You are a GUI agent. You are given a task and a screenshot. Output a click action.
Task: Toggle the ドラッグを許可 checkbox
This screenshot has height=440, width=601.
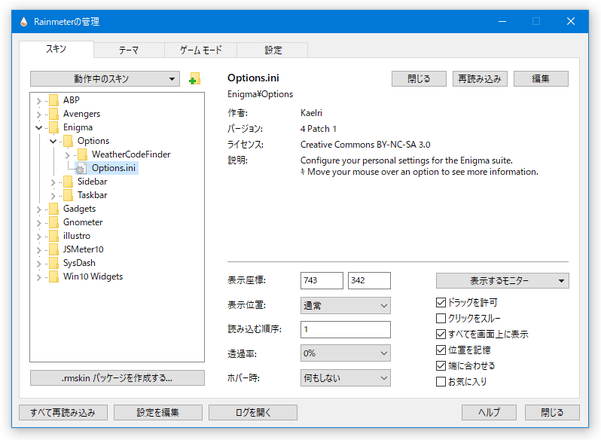point(441,303)
